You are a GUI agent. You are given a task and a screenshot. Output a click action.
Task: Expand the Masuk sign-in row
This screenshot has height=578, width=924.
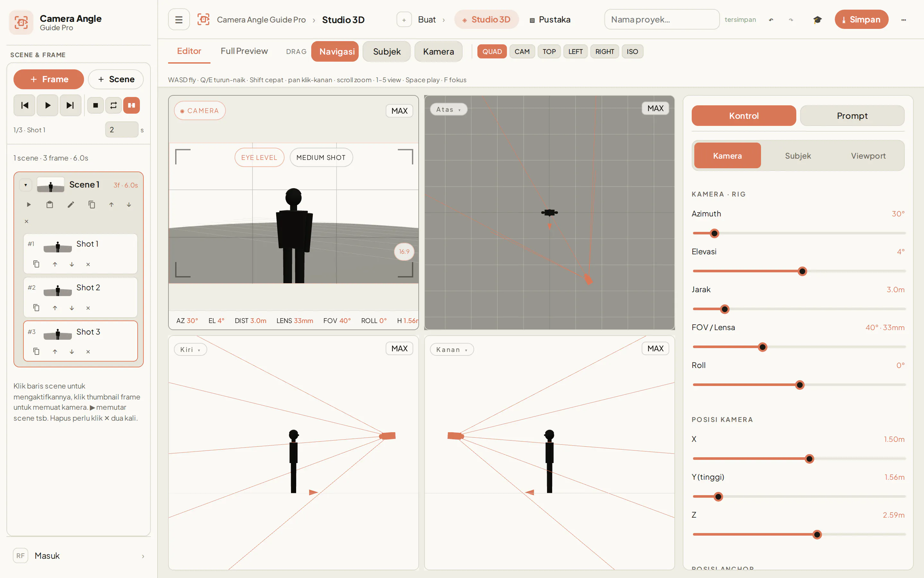(x=79, y=556)
